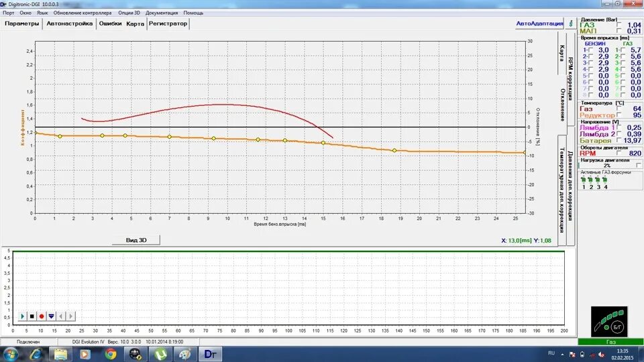644x362 pixels.
Task: Open Paint from the taskbar
Action: coord(185,354)
